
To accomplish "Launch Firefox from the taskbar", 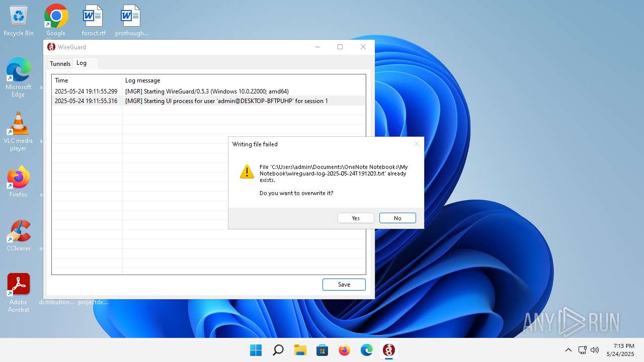I will point(344,350).
